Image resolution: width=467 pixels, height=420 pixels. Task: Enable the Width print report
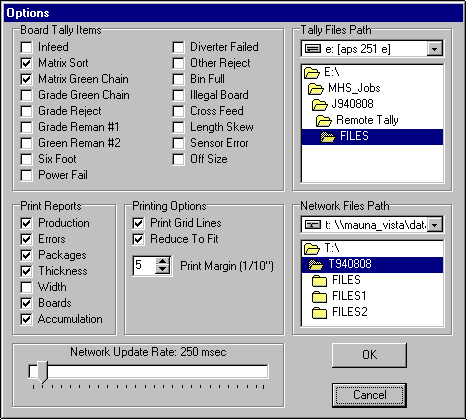(x=26, y=287)
